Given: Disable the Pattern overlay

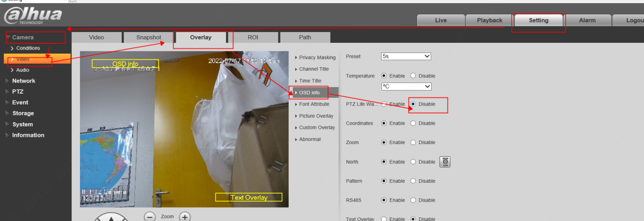Looking at the screenshot, I should [413, 181].
